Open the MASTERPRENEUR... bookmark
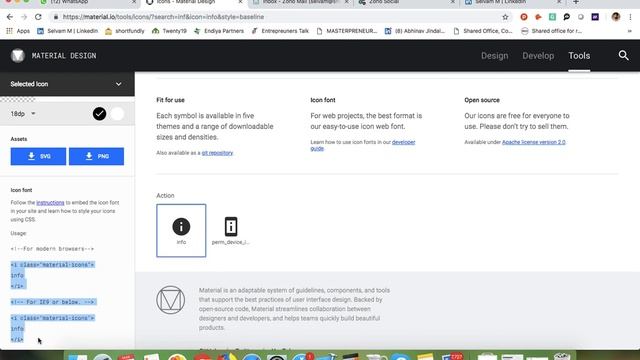Screen dimensions: 640x360 click(x=347, y=31)
